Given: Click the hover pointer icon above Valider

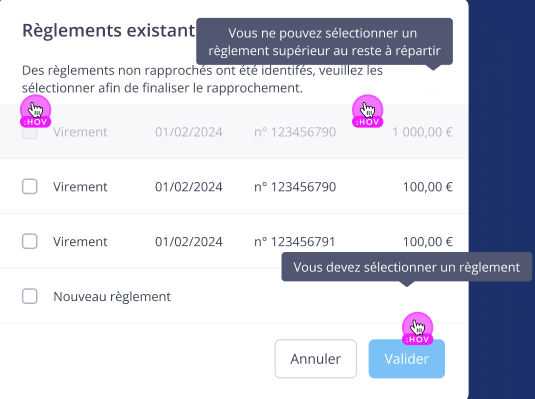Looking at the screenshot, I should (417, 328).
